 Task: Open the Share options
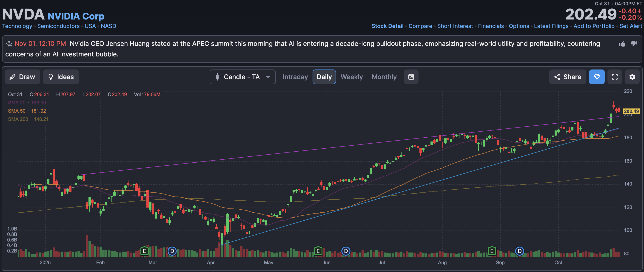point(567,77)
